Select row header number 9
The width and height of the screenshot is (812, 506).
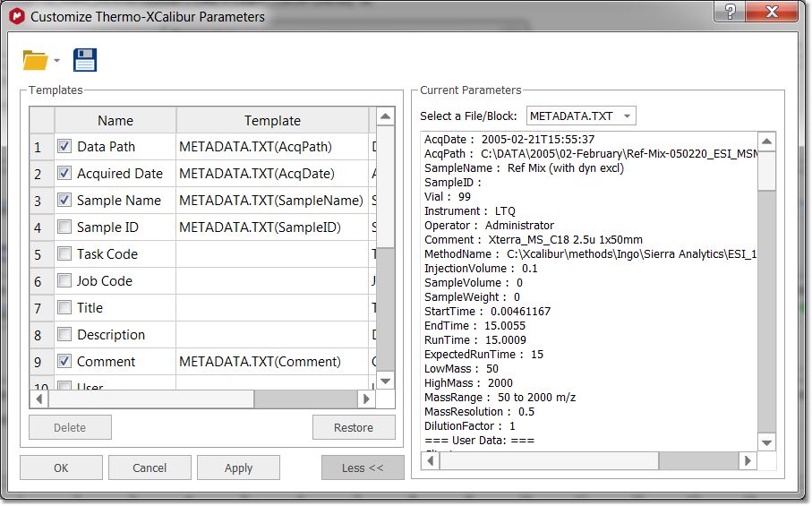42,361
